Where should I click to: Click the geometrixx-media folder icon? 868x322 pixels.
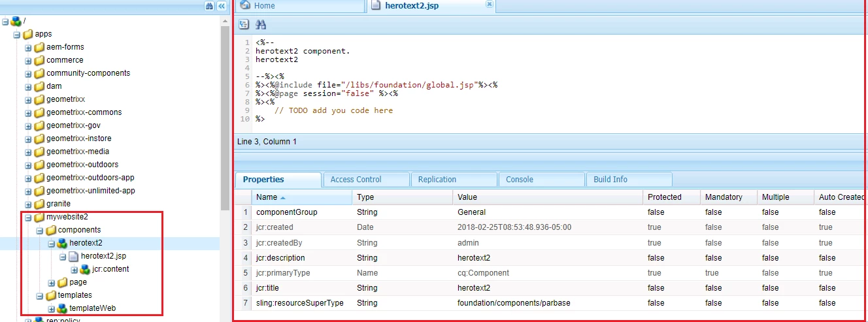click(x=39, y=152)
